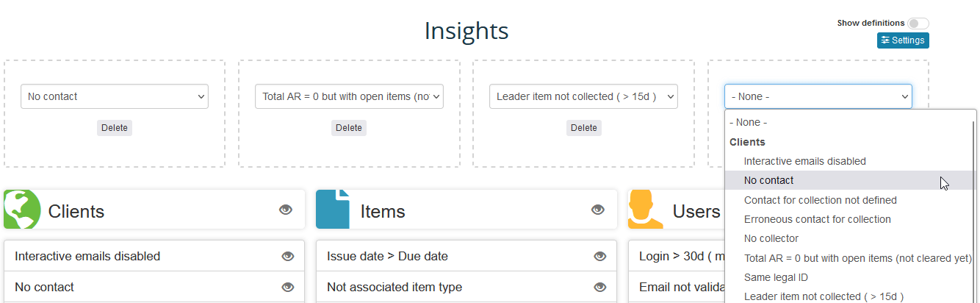Viewport: 980px width, 303px height.
Task: Click eye icon for Interactive emails disabled row
Action: click(288, 257)
